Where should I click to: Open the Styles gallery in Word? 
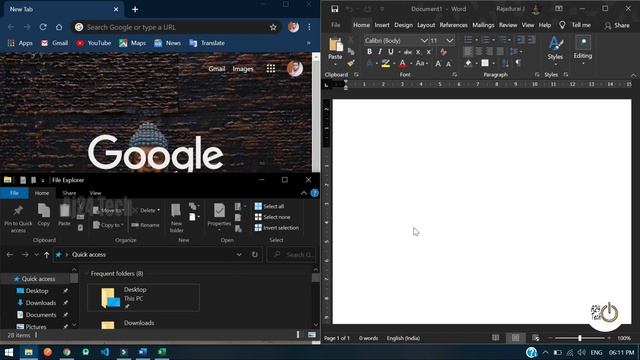(555, 49)
